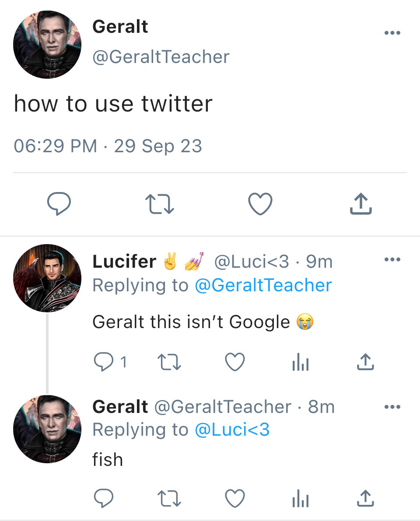Open Lucifer's profile picture
The height and width of the screenshot is (521, 420).
47,278
